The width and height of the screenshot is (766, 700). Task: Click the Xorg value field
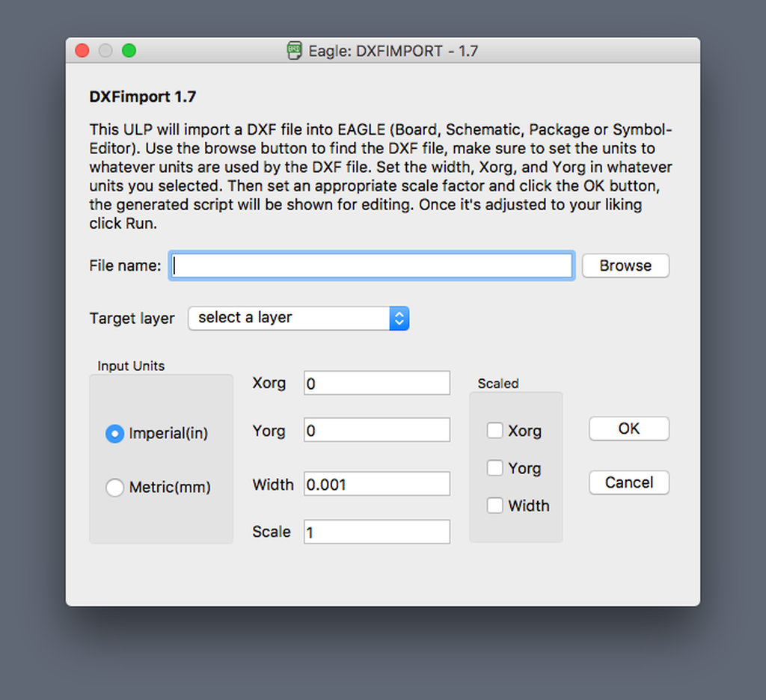(377, 383)
